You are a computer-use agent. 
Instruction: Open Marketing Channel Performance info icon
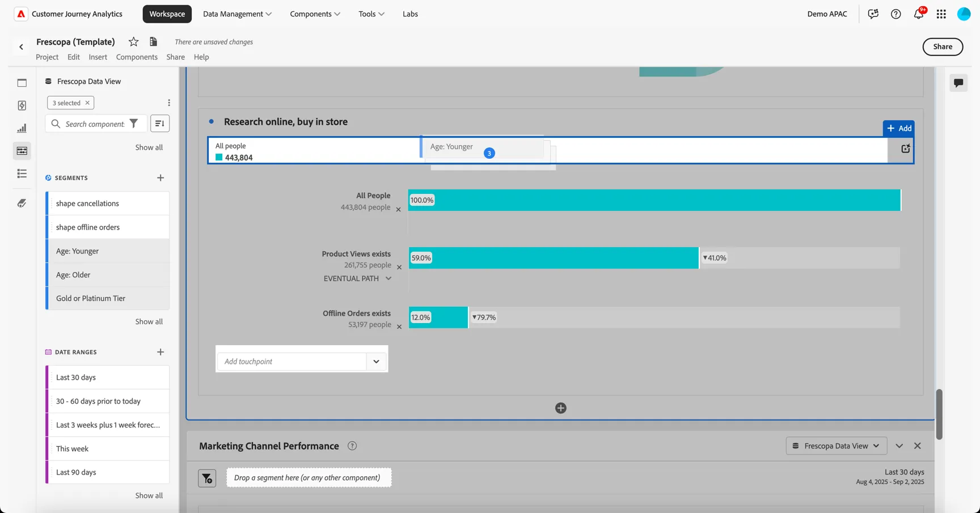pyautogui.click(x=352, y=446)
